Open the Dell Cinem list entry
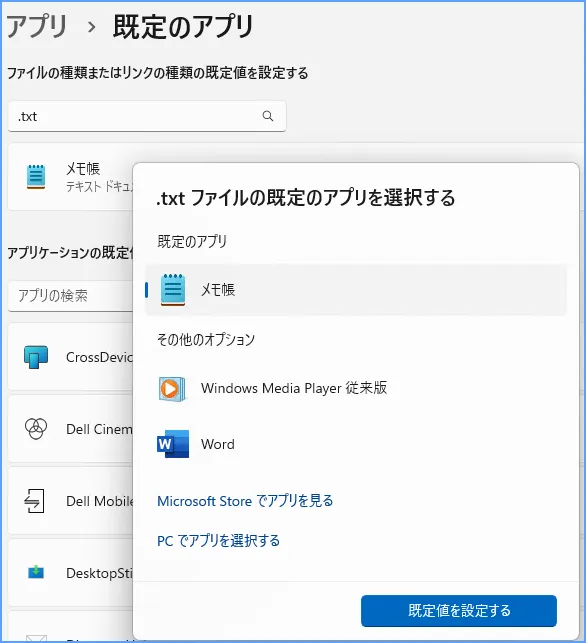Screen dimensions: 586x643 point(99,429)
